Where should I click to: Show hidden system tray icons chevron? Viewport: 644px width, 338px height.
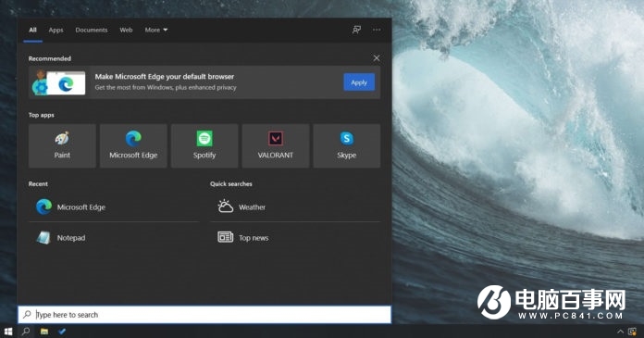[x=620, y=332]
